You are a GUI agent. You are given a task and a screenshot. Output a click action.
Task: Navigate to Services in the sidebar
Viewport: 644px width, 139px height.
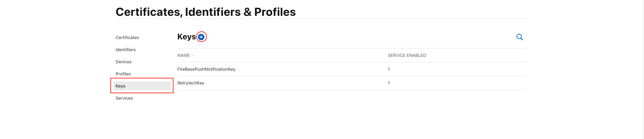pos(124,98)
